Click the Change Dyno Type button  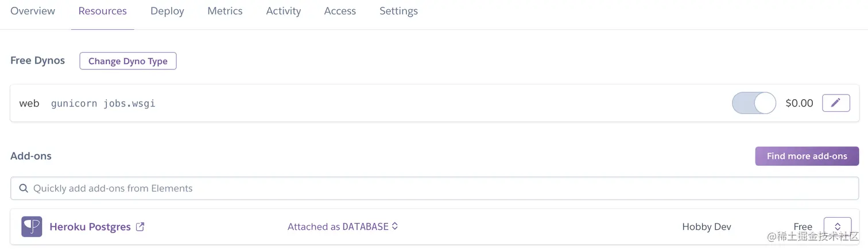pos(128,61)
